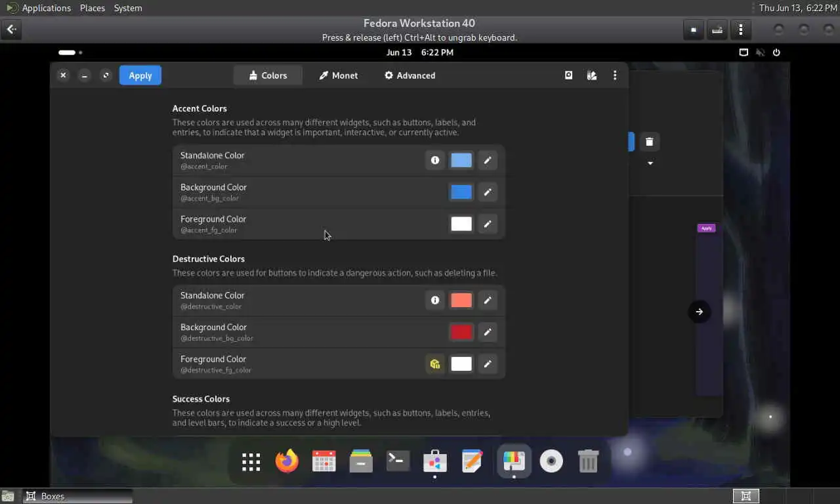Image resolution: width=840 pixels, height=504 pixels.
Task: Click the Boxes keyboard shortcuts icon
Action: pos(717,30)
